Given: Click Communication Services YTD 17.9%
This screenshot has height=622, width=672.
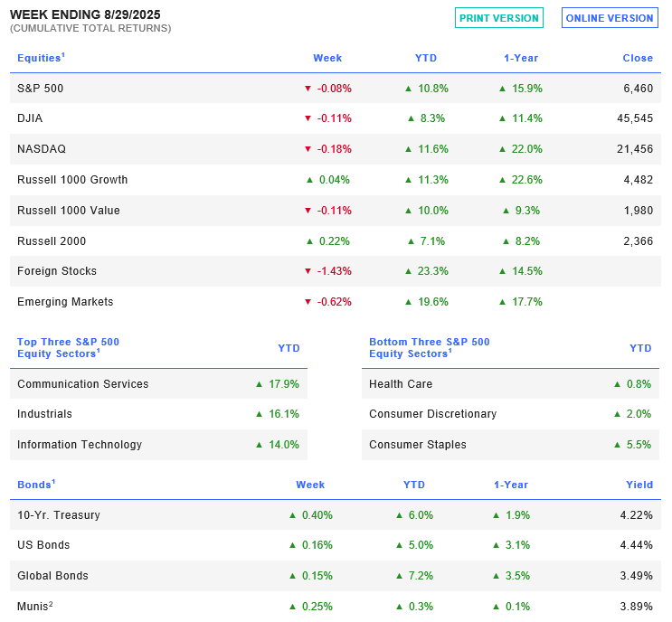Looking at the screenshot, I should 284,384.
